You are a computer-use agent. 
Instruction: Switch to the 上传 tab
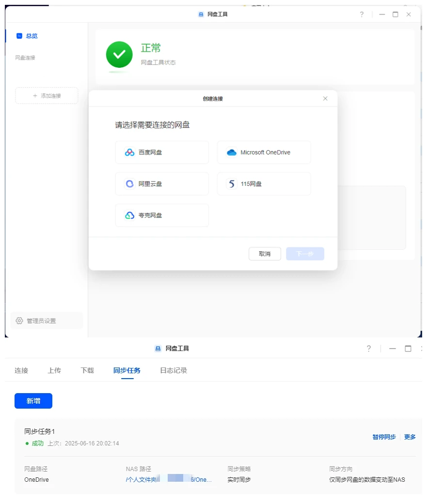pyautogui.click(x=54, y=370)
